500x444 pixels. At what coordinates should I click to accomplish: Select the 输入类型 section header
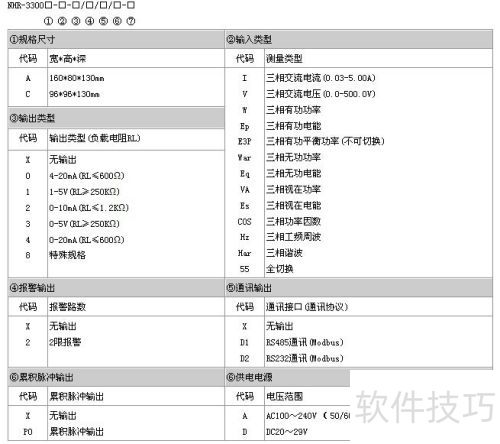359,39
